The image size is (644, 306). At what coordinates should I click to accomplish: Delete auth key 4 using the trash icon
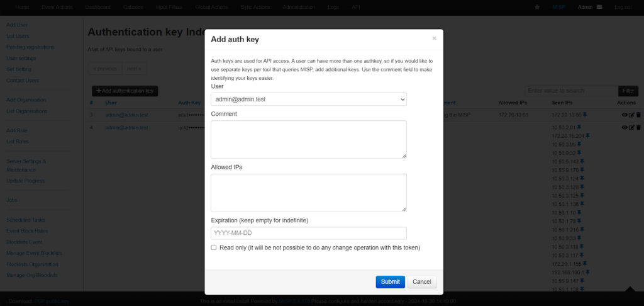[x=638, y=127]
